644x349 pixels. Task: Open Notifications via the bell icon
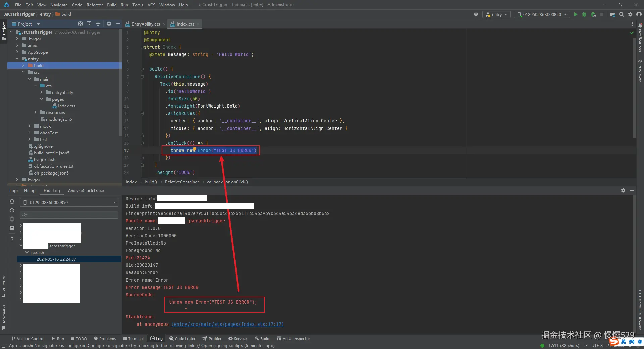pyautogui.click(x=640, y=26)
